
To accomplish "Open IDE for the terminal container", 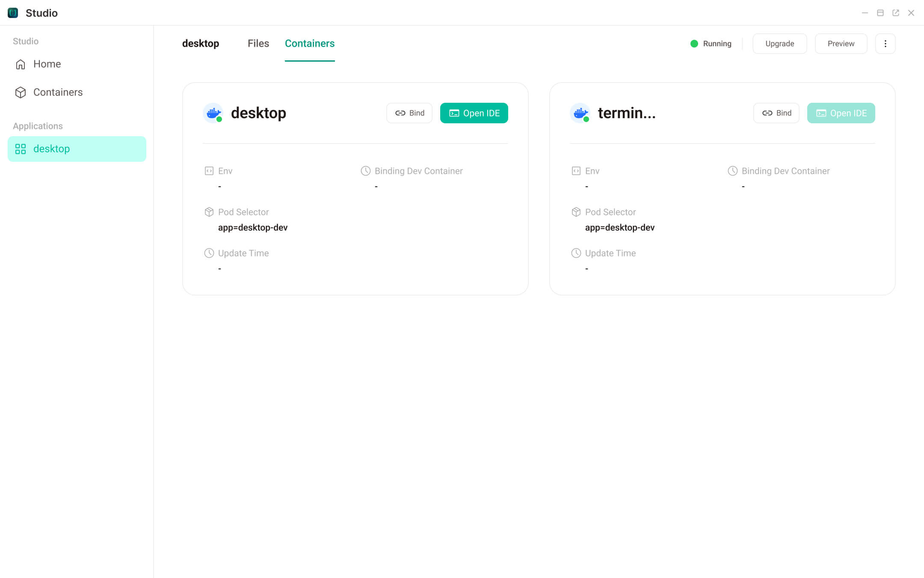I will click(841, 113).
